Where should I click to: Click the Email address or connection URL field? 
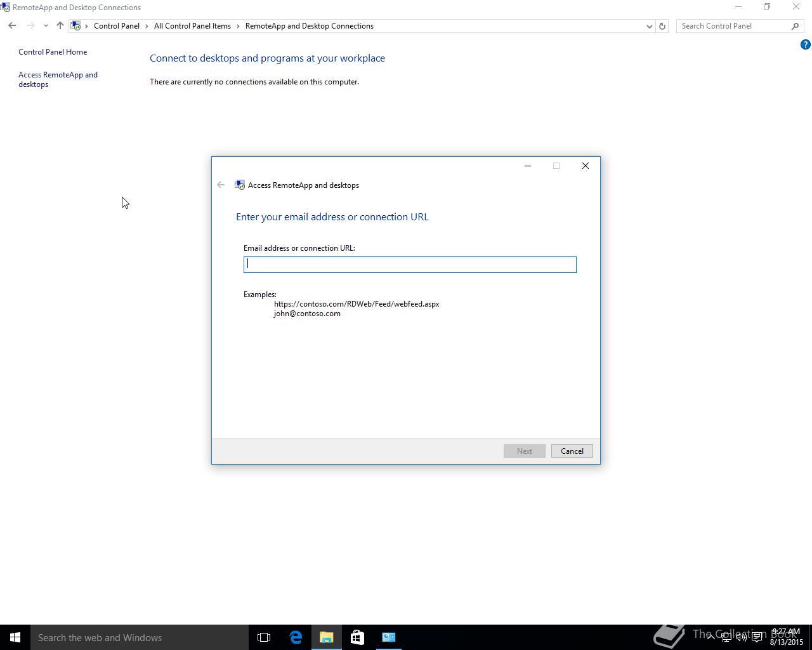[x=410, y=265]
